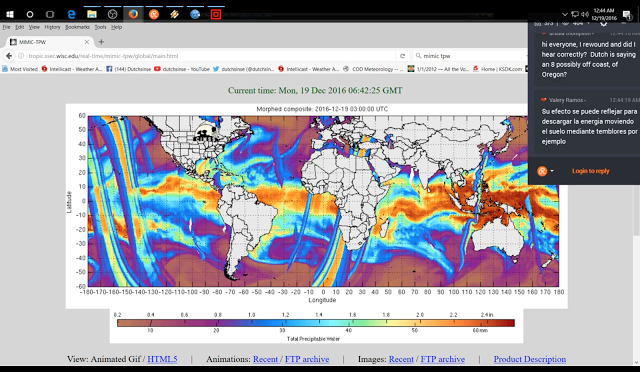Click the orange avatar in chat panel
640x372 pixels.
(542, 171)
